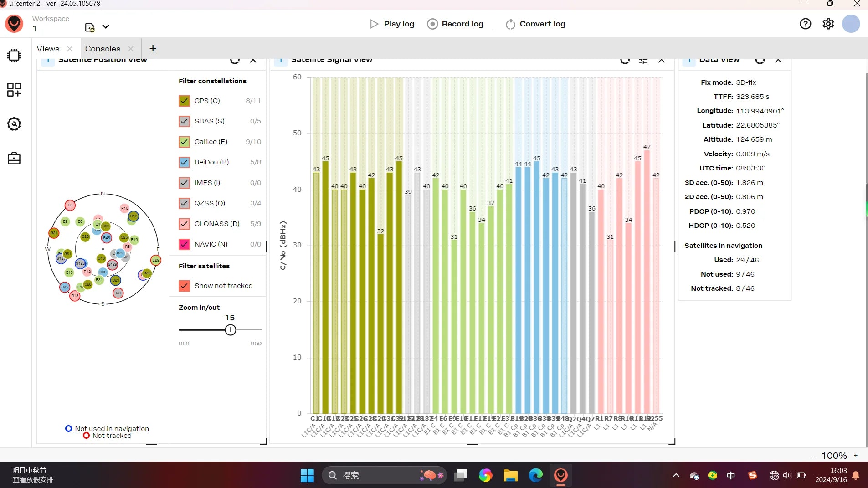Image resolution: width=868 pixels, height=488 pixels.
Task: Toggle the SBAS (S) constellation checkbox
Action: 184,121
